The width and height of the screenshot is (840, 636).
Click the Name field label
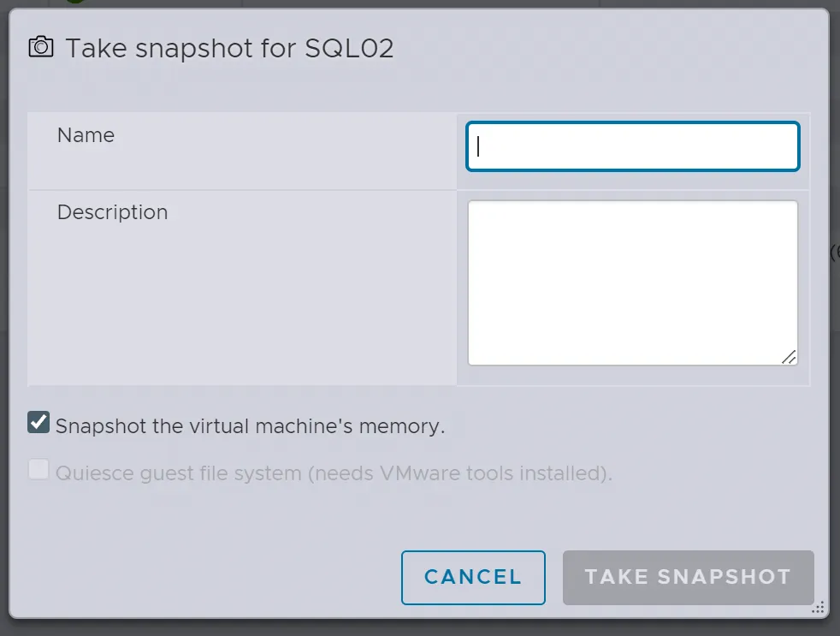pos(86,135)
